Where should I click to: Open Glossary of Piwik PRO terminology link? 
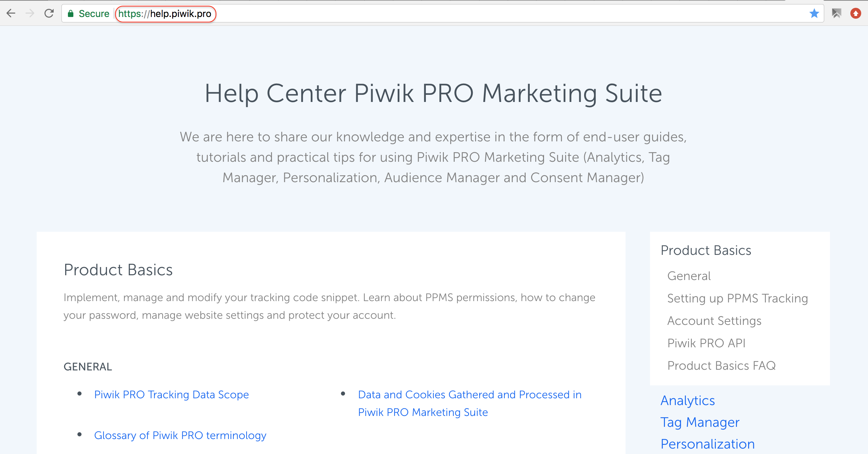[180, 435]
